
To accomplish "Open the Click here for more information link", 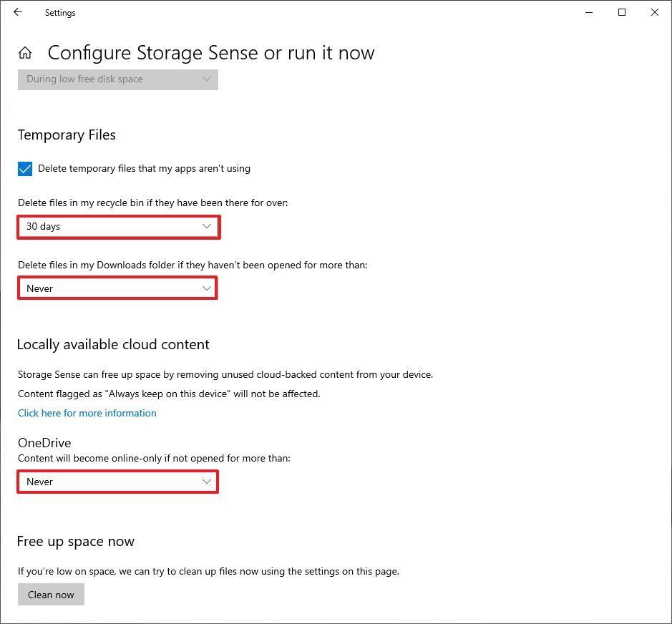I will pyautogui.click(x=87, y=413).
